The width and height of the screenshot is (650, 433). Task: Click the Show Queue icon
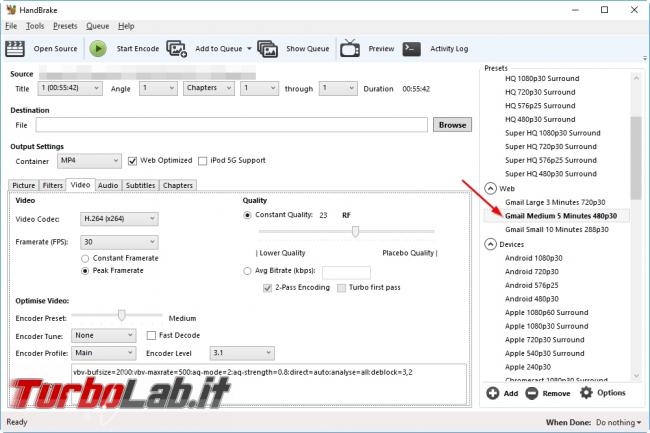pyautogui.click(x=267, y=49)
